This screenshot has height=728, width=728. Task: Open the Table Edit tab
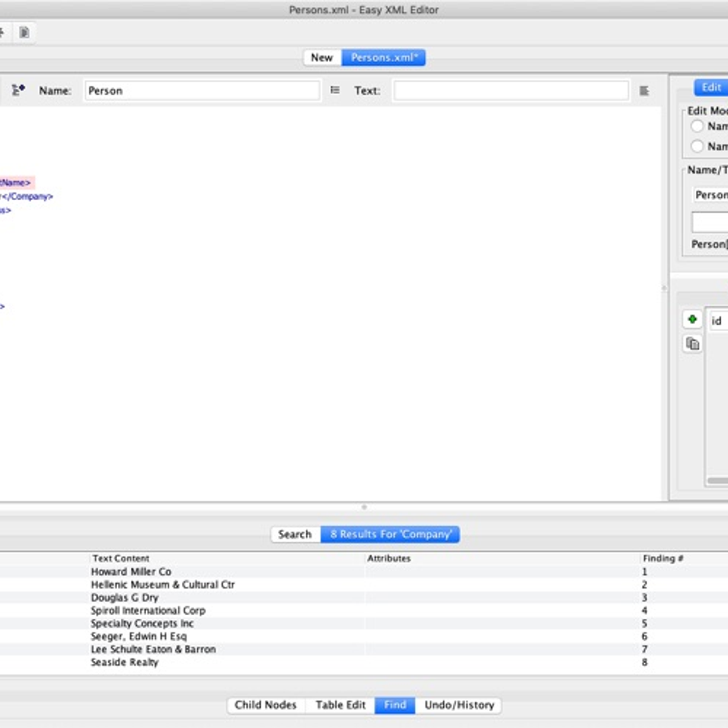point(340,705)
